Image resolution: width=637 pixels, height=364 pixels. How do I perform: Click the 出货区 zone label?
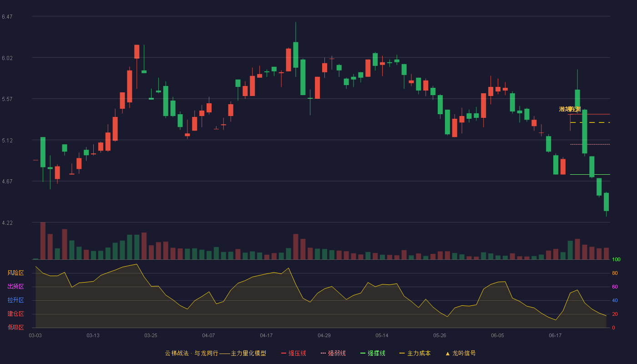15,287
